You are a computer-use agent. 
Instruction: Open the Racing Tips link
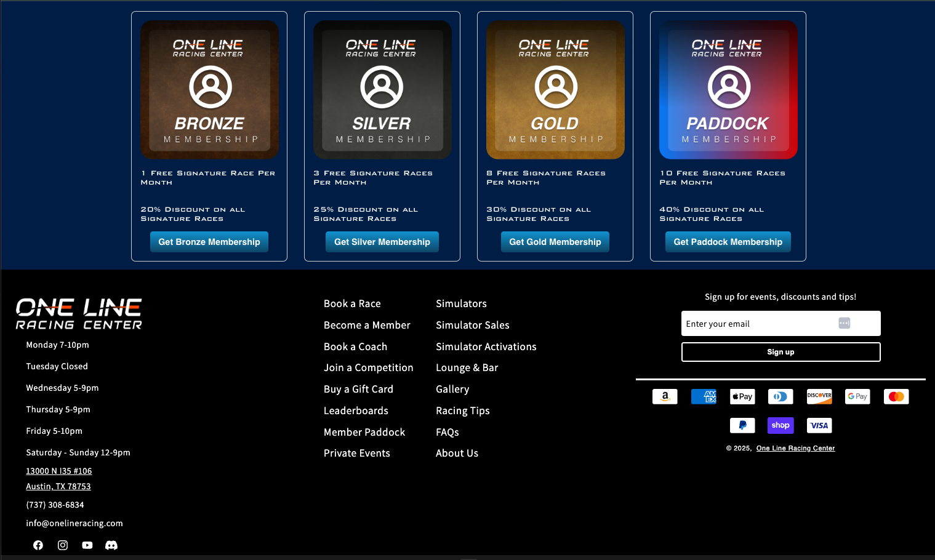(463, 410)
